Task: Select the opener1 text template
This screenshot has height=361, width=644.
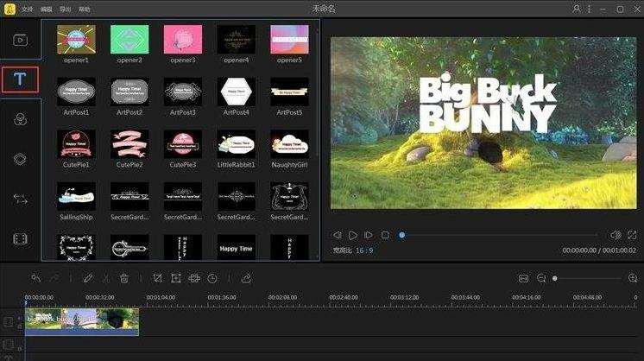Action: pyautogui.click(x=76, y=40)
